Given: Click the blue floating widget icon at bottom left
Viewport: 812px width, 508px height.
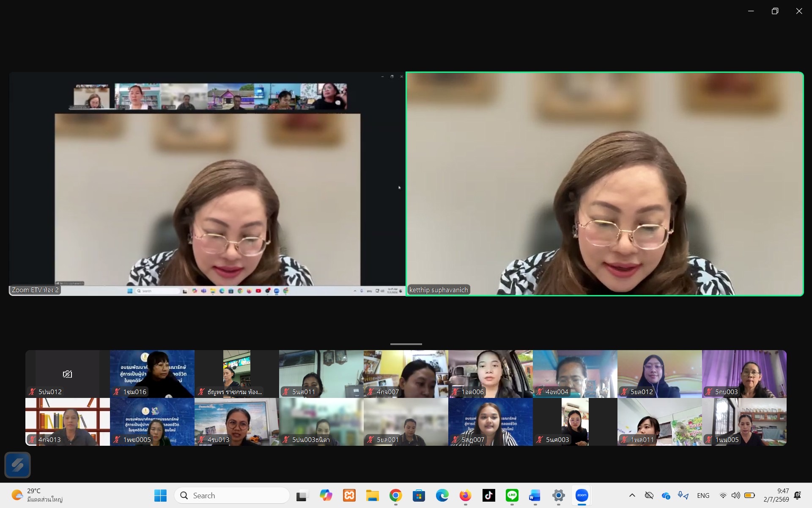Looking at the screenshot, I should click(17, 465).
